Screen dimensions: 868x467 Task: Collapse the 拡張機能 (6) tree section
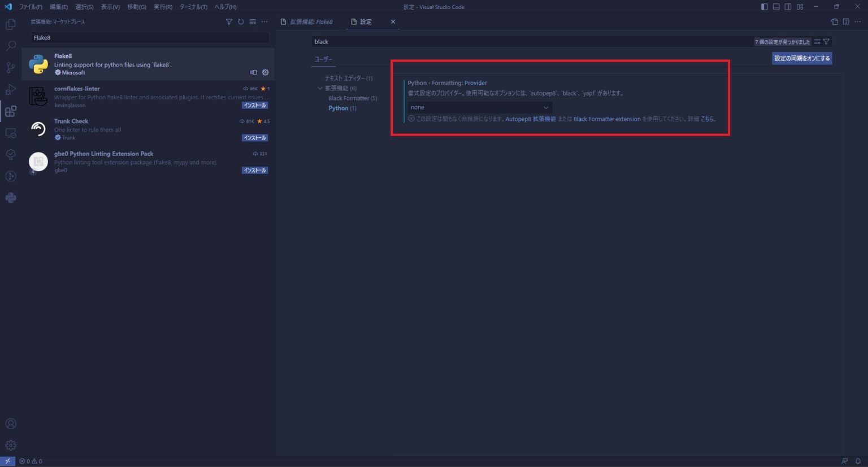320,88
